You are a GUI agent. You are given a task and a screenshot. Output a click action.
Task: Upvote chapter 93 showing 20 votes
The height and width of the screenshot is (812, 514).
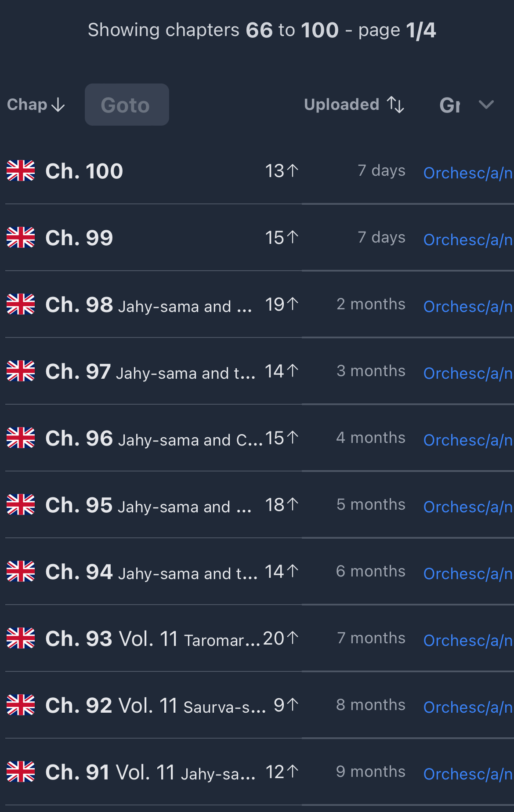pos(281,638)
